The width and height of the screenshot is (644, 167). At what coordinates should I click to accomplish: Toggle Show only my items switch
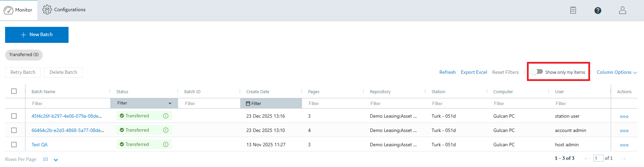tap(537, 72)
